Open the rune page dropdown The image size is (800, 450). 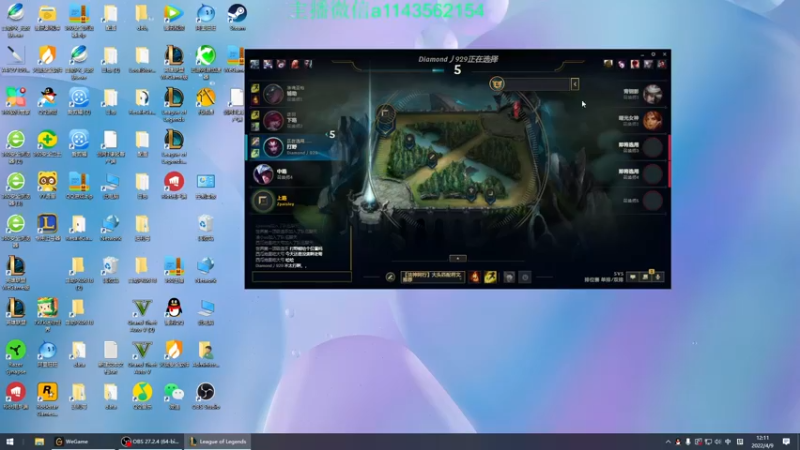pos(433,277)
